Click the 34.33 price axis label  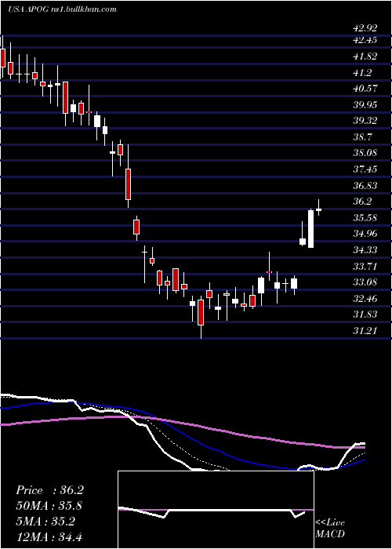point(365,250)
